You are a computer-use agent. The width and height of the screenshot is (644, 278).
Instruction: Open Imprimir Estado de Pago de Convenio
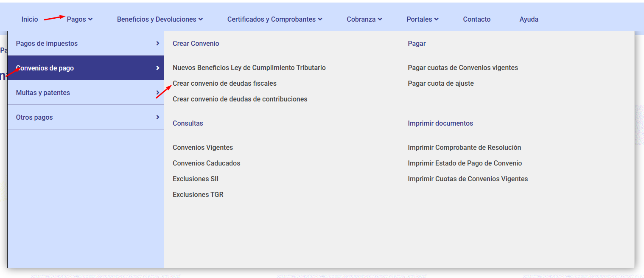(x=465, y=163)
